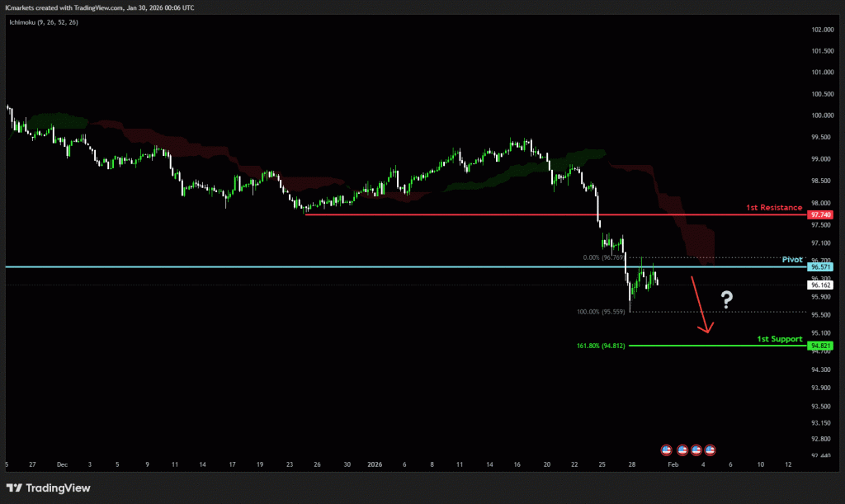This screenshot has height=504, width=845.
Task: Select the 94.821 support price tag
Action: [x=820, y=346]
